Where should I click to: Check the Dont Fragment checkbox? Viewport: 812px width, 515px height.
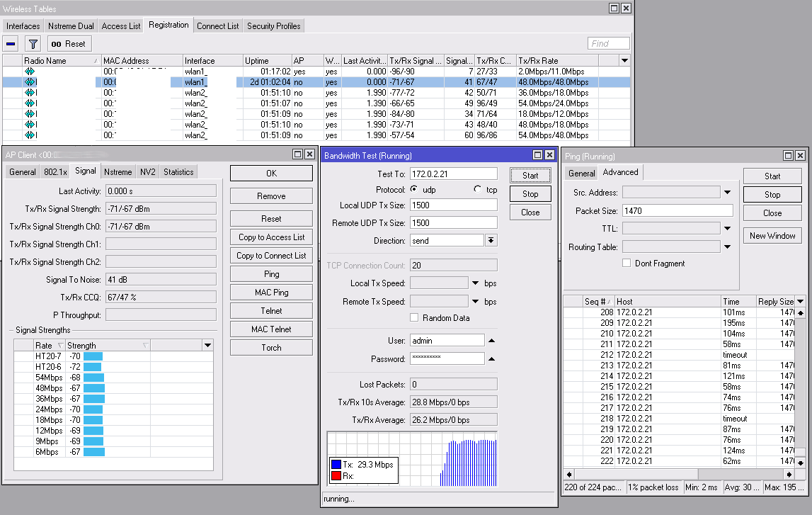(x=627, y=264)
